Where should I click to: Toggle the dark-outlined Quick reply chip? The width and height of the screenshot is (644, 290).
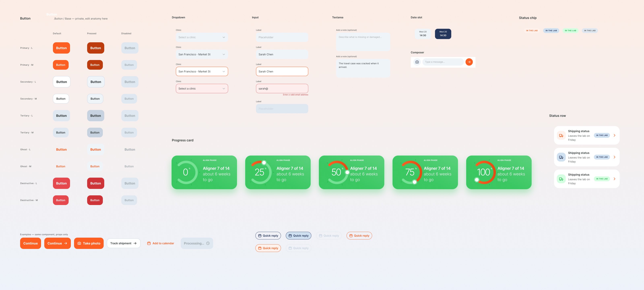point(268,236)
